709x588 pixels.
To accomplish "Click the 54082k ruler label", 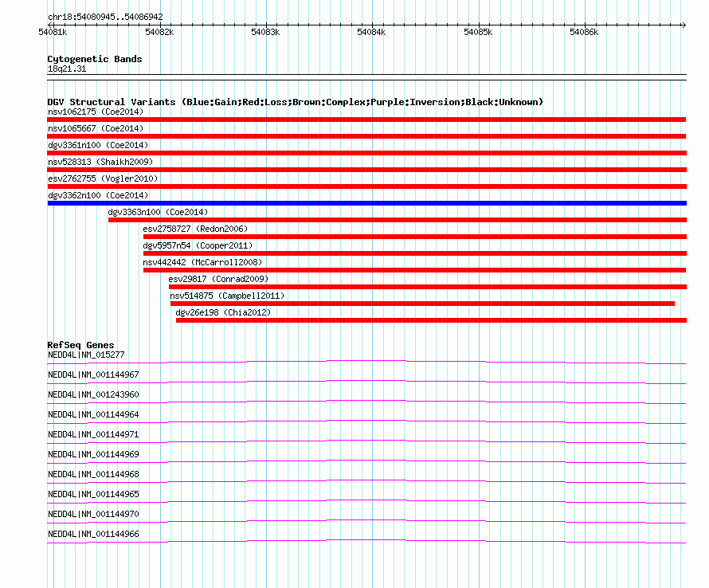I will 159,32.
